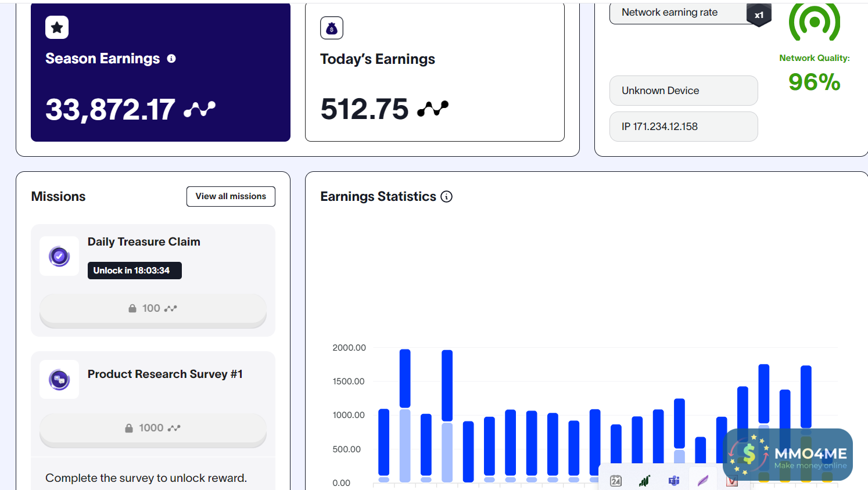This screenshot has height=490, width=868.
Task: Click the points symbol beside 33,872.17
Action: click(x=199, y=109)
